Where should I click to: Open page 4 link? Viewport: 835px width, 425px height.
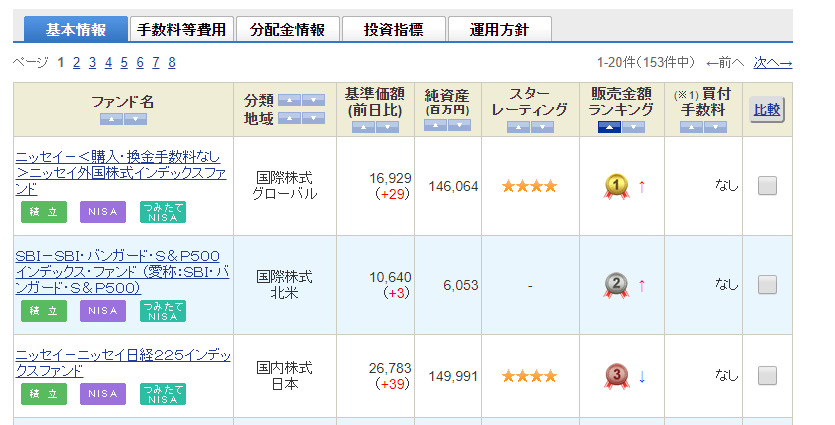[x=108, y=63]
